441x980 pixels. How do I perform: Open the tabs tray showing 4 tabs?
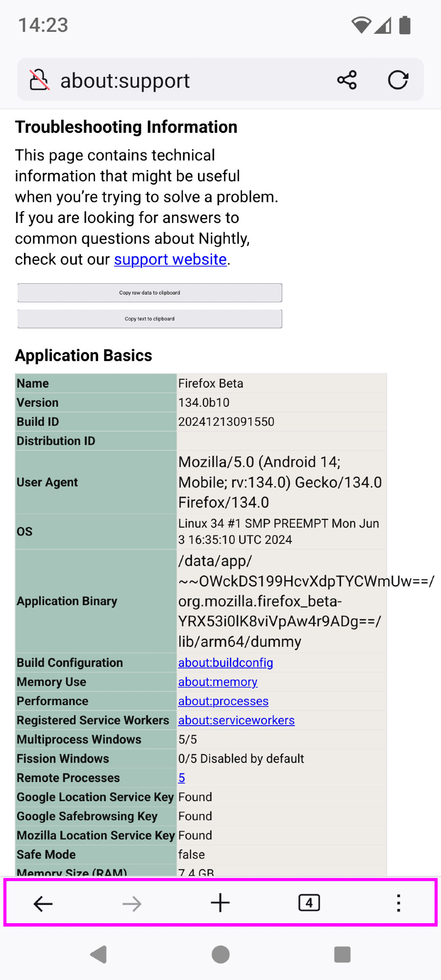[309, 903]
